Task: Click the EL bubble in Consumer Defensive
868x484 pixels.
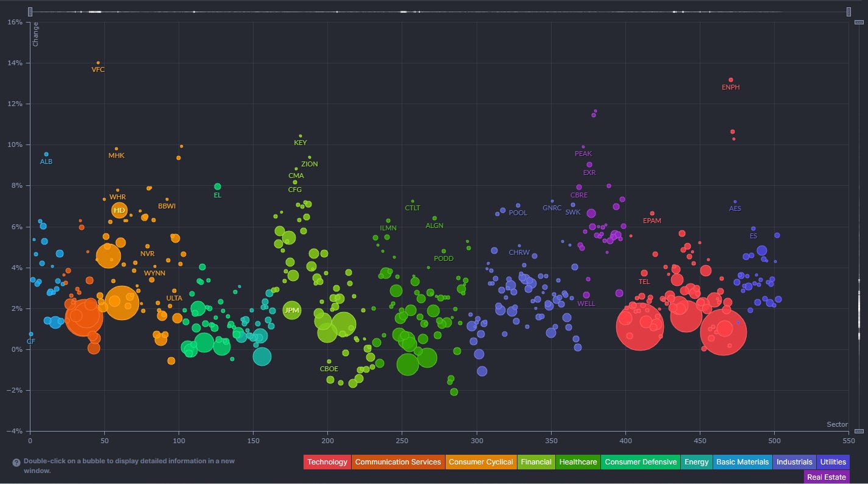Action: (x=218, y=187)
